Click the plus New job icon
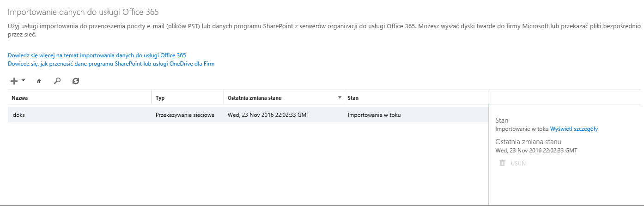 [14, 81]
